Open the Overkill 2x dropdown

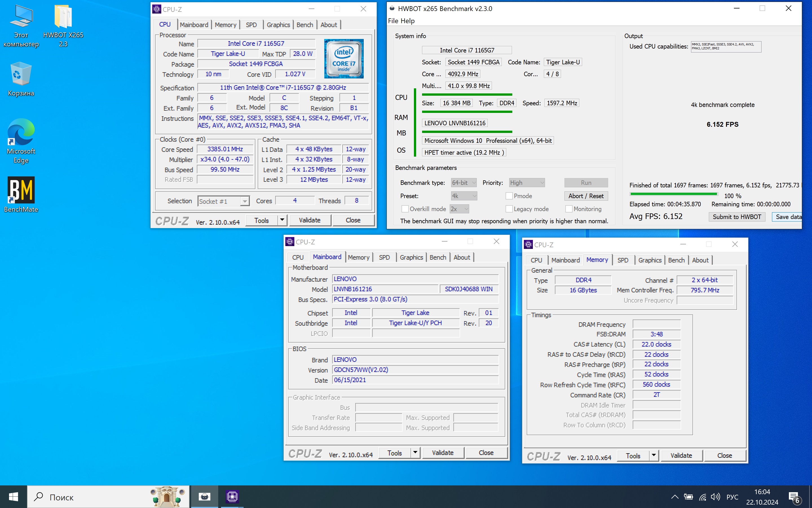[459, 209]
